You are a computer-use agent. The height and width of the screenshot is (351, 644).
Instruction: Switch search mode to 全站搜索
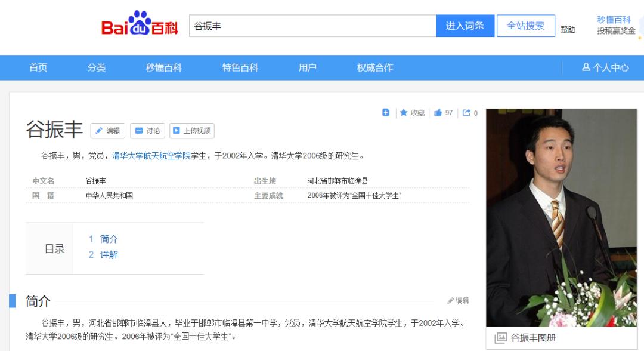pyautogui.click(x=525, y=25)
